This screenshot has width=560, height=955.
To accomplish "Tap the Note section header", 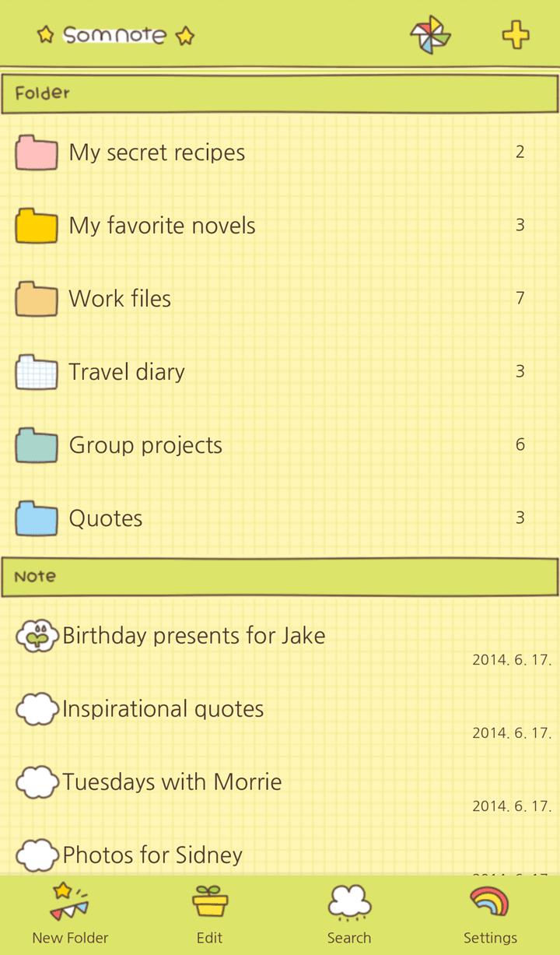I will coord(280,577).
